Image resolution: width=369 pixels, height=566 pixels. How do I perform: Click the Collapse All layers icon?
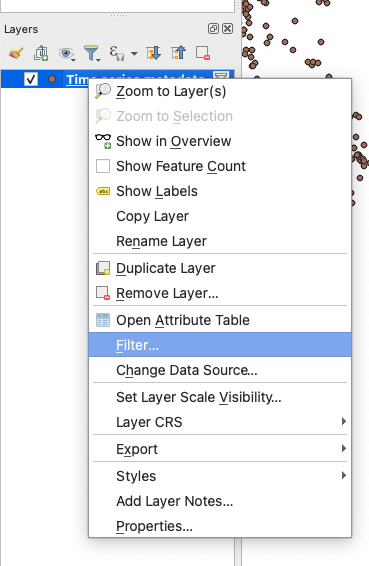click(178, 53)
